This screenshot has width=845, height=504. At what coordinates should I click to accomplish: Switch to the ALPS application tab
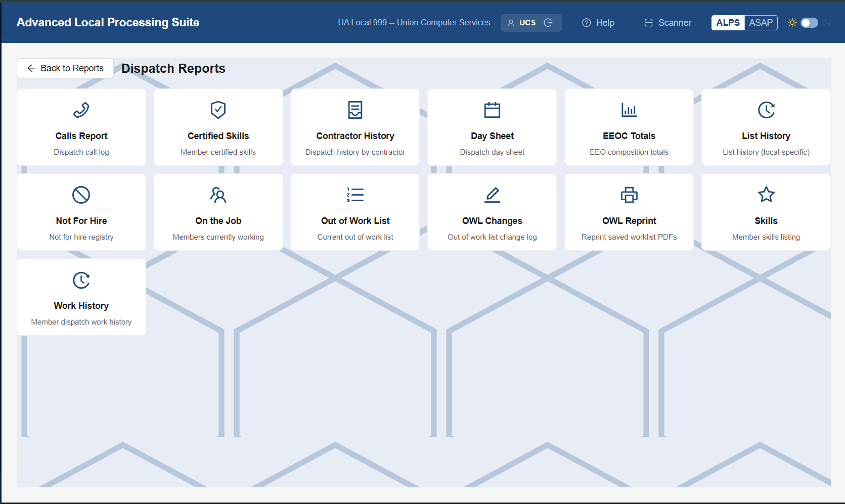(728, 23)
